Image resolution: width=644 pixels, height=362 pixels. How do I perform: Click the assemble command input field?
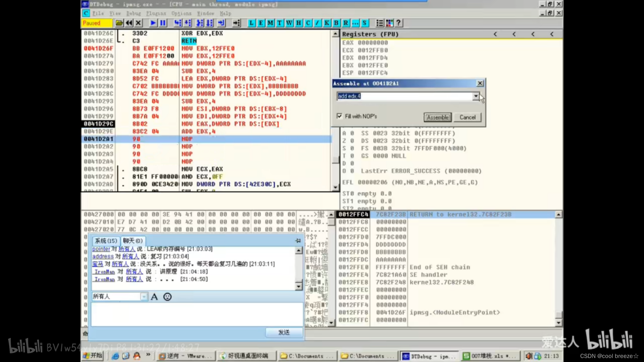click(405, 96)
